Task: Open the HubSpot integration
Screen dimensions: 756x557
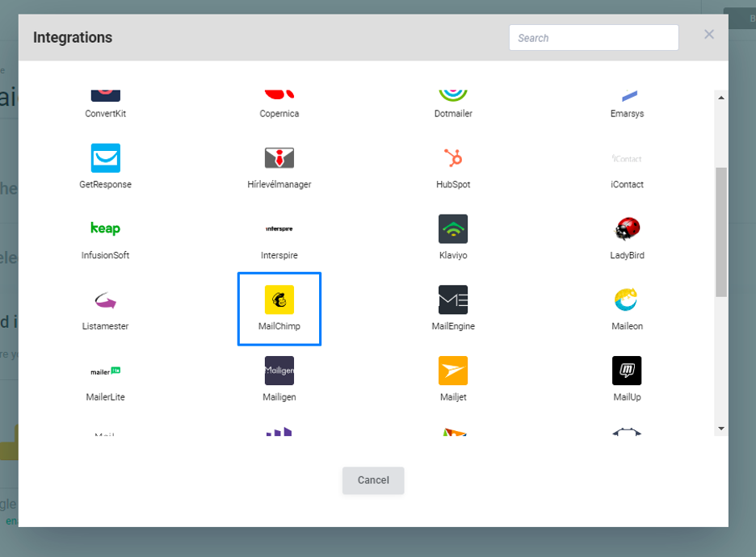Action: coord(452,158)
